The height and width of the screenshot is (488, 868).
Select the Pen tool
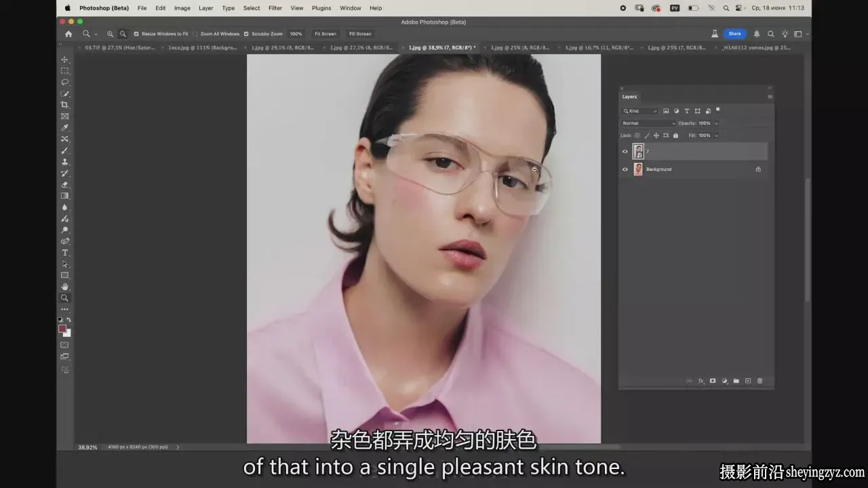tap(65, 241)
